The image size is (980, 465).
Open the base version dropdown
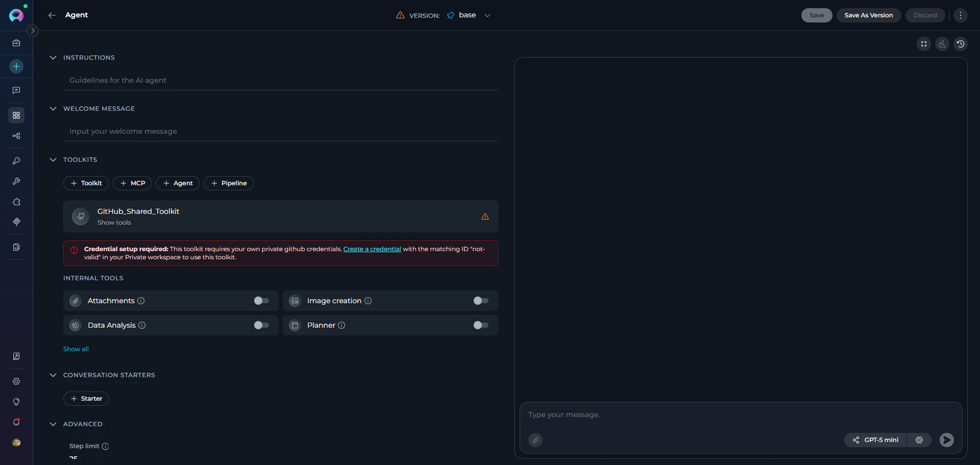(x=469, y=15)
